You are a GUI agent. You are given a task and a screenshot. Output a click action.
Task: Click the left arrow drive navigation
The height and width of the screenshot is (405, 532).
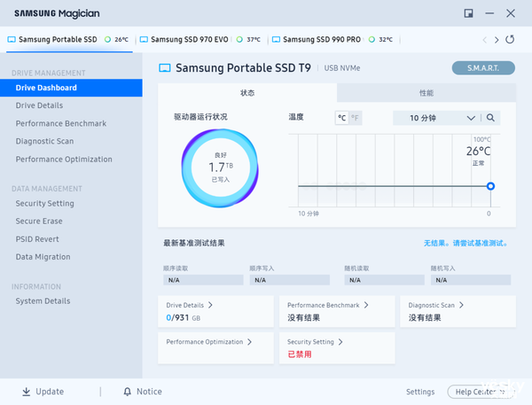tap(484, 40)
